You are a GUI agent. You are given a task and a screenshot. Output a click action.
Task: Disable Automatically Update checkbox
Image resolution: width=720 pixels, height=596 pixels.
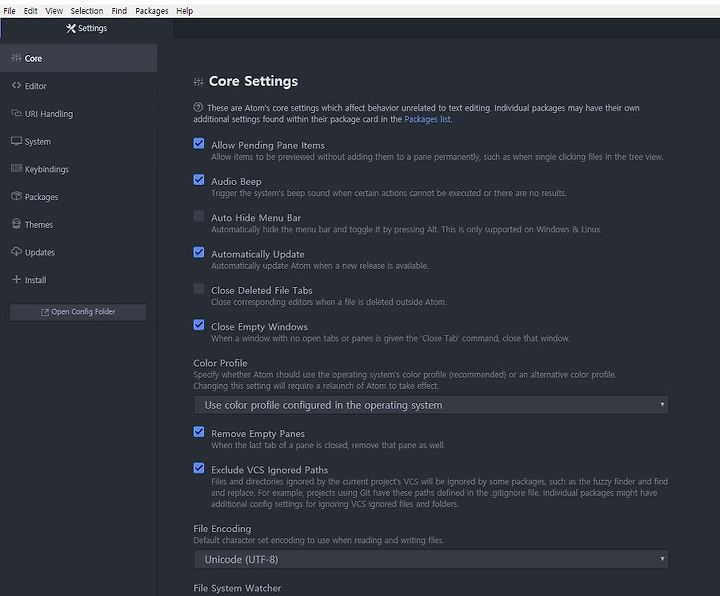[199, 253]
